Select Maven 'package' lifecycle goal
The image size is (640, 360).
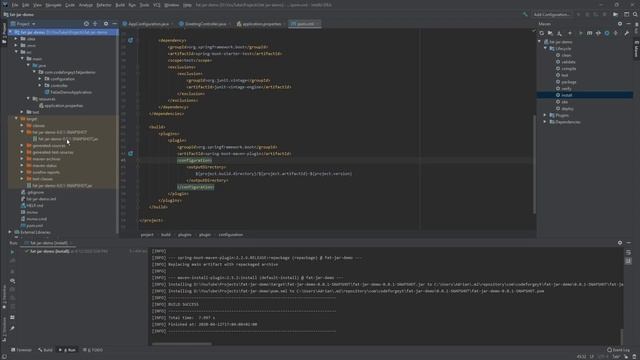pos(568,82)
